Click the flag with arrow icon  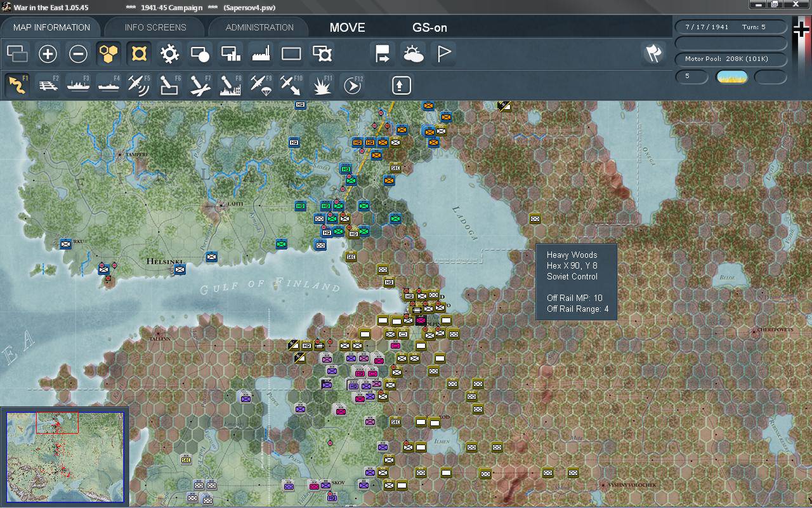(x=383, y=54)
